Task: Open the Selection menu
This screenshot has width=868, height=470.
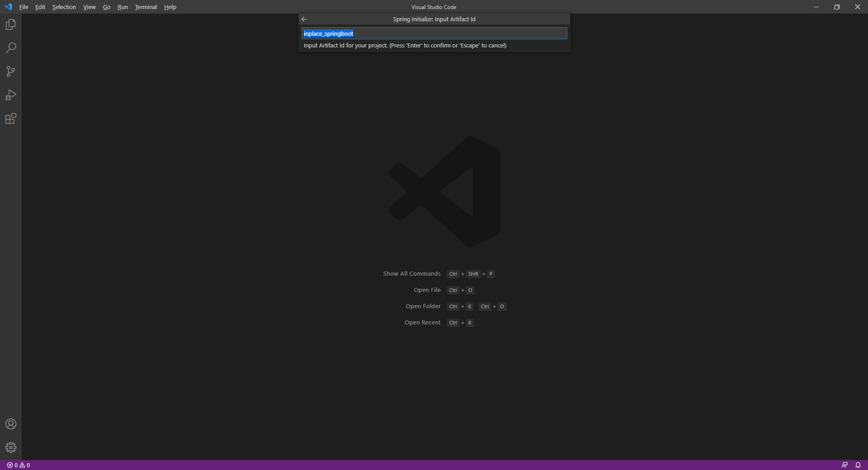Action: (x=64, y=7)
